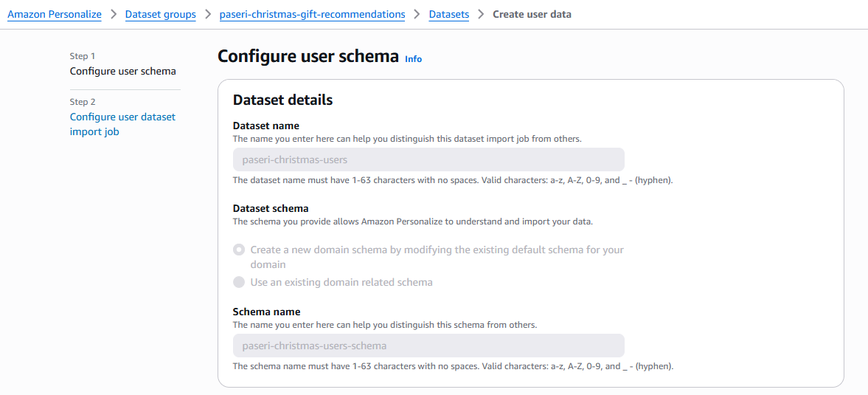The height and width of the screenshot is (395, 868).
Task: Choose the Use an existing domain related schema radio
Action: click(239, 282)
